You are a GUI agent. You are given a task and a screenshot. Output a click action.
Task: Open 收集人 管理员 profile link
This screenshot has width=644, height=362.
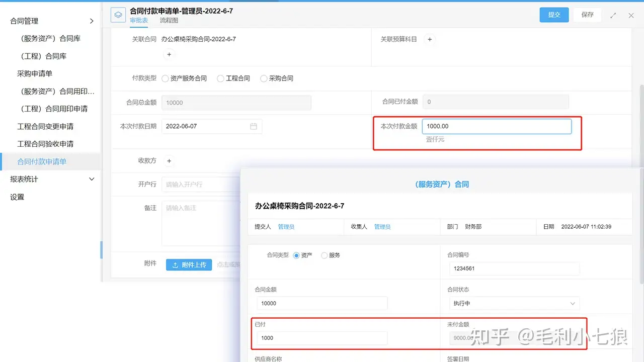pos(382,227)
